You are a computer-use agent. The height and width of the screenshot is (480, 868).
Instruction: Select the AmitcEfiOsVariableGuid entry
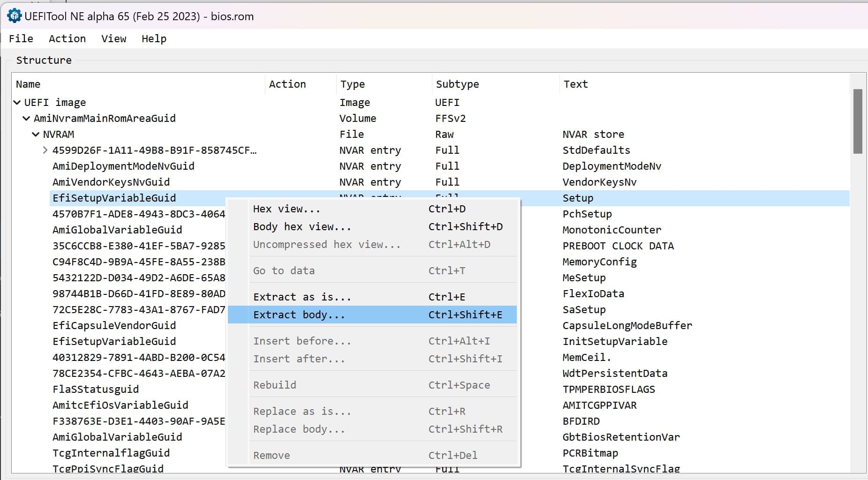[x=121, y=405]
